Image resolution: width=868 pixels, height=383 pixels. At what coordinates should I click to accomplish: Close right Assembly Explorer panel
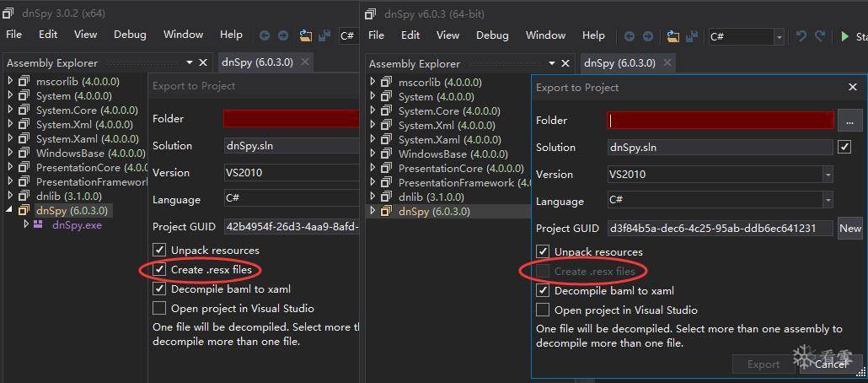pyautogui.click(x=565, y=63)
